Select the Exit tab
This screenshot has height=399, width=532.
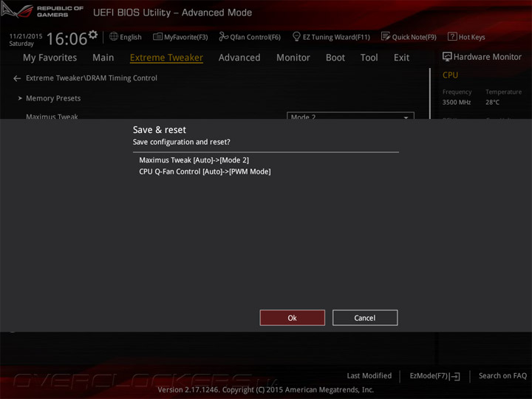(x=401, y=58)
